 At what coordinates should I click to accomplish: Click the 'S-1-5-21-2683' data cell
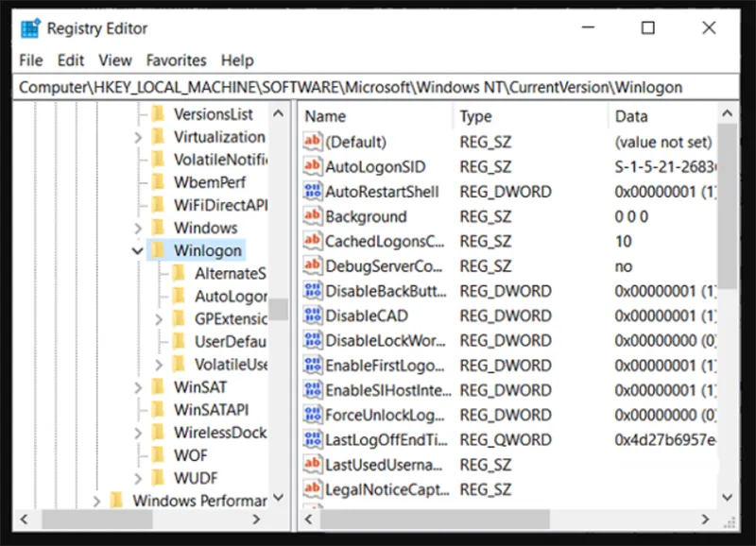(x=665, y=167)
